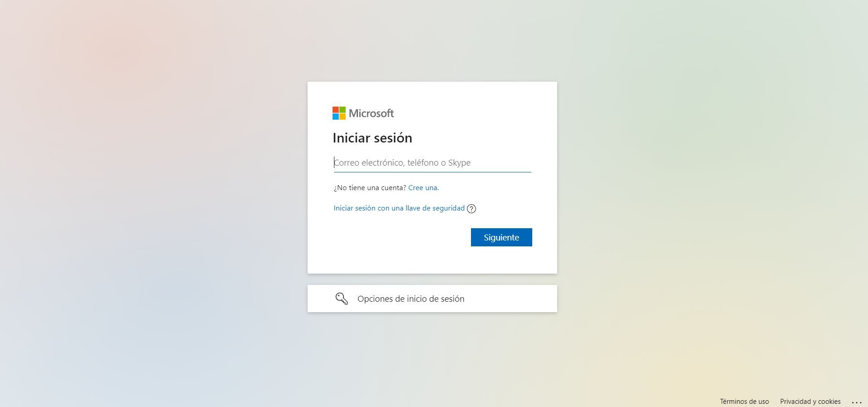Image resolution: width=868 pixels, height=407 pixels.
Task: Click the Iniciar sesión heading
Action: coord(373,138)
